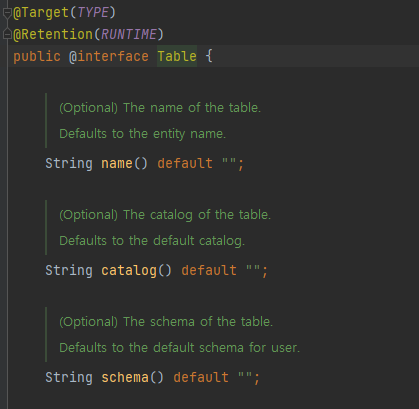
Task: Select the RUNTIME constant in @Retention
Action: pos(129,34)
